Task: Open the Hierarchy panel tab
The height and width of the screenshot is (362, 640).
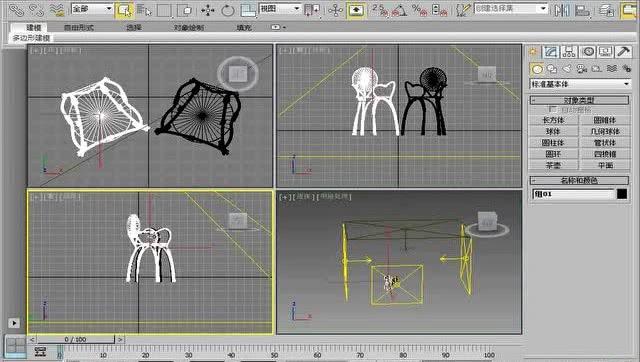Action: click(x=569, y=52)
